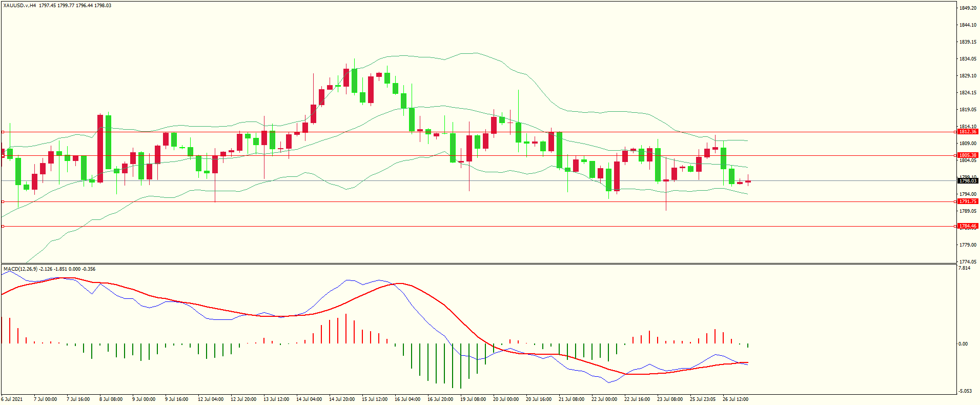Click the 25 Jul 23:05 time label
The width and height of the screenshot is (980, 405).
coord(703,399)
